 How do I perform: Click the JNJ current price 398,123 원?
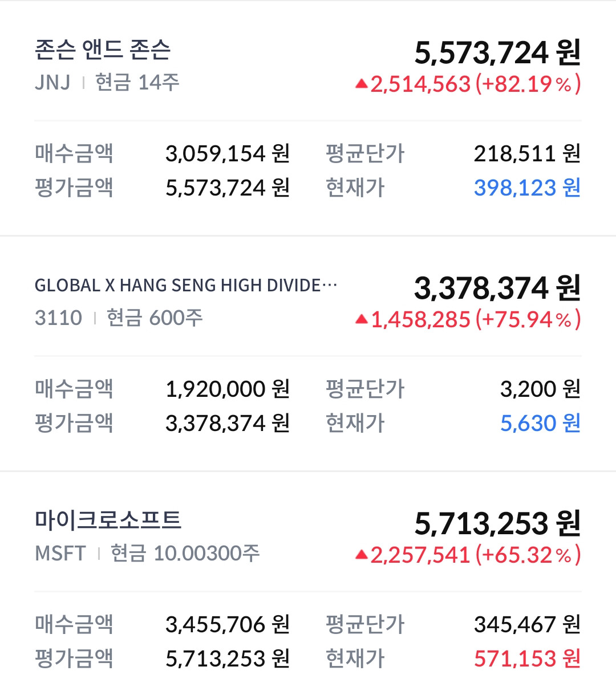527,188
